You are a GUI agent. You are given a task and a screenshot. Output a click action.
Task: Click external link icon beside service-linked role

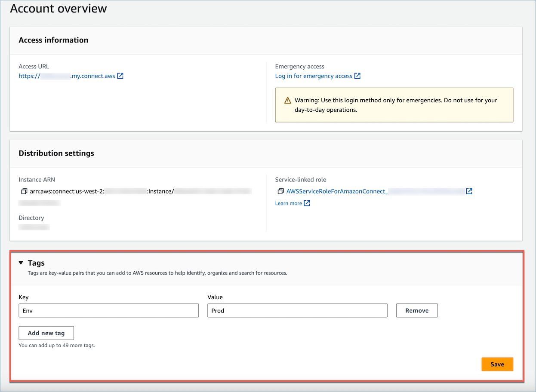(x=469, y=191)
